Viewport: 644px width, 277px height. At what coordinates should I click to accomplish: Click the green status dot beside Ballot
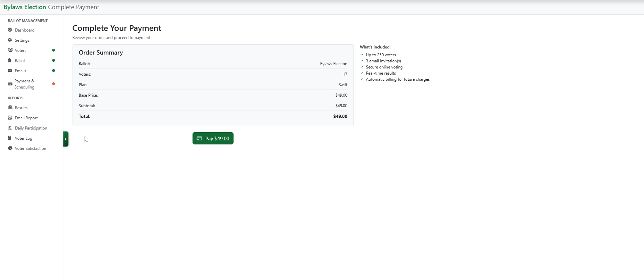(54, 60)
